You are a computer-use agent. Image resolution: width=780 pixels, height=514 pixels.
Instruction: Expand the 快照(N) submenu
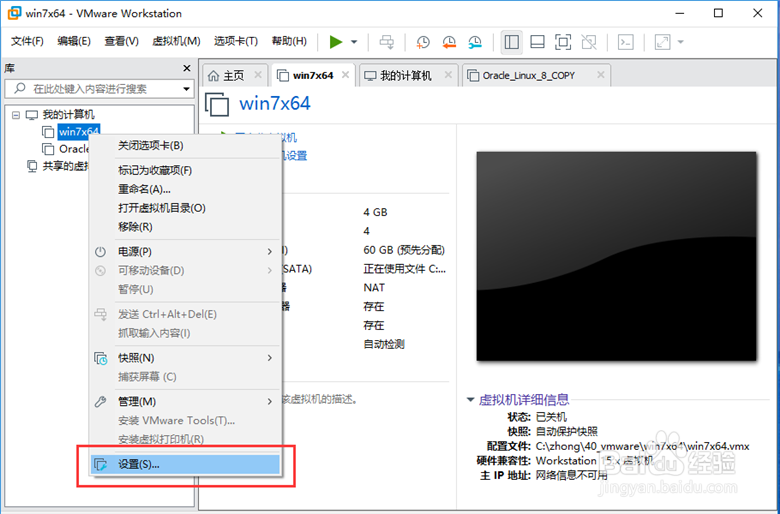(x=185, y=358)
